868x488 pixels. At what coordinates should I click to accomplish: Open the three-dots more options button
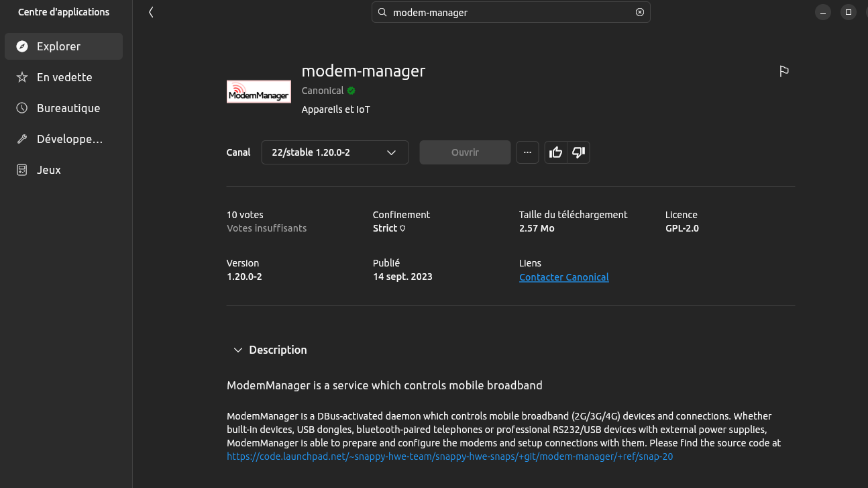click(527, 152)
